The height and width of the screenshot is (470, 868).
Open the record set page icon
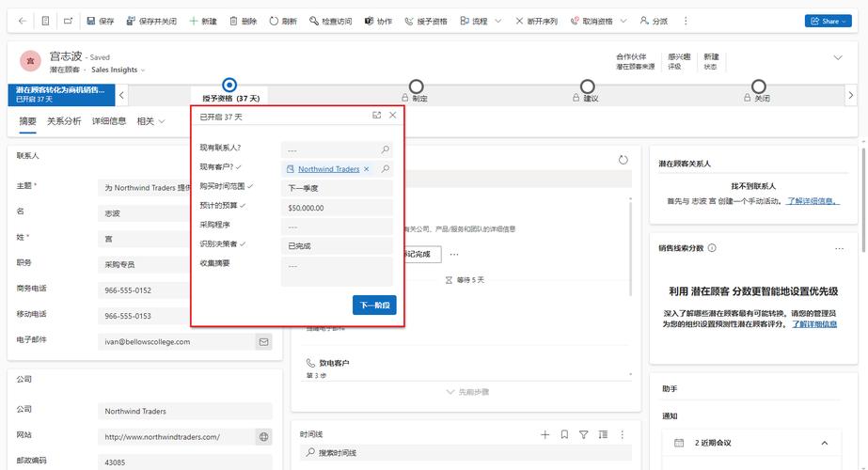[x=45, y=21]
